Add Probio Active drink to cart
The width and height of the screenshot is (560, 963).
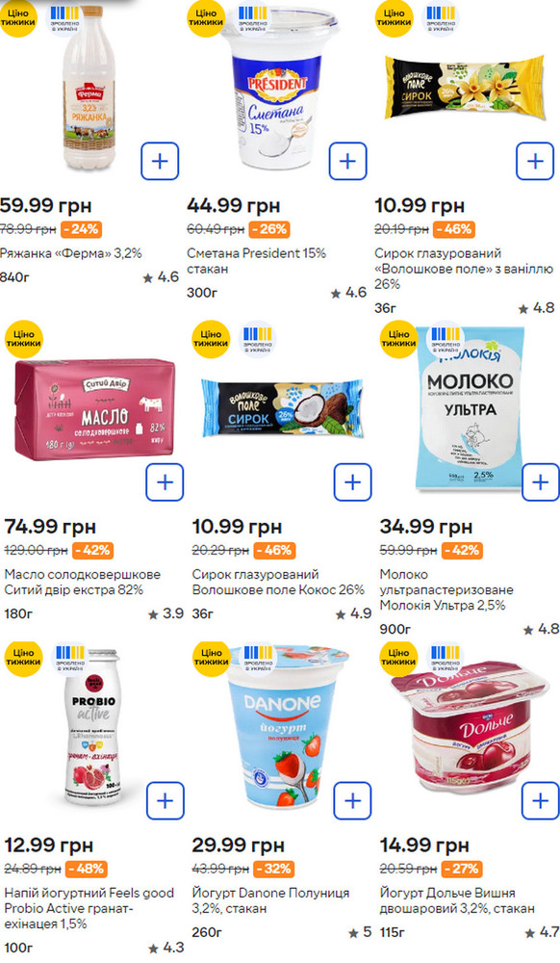[x=165, y=801]
